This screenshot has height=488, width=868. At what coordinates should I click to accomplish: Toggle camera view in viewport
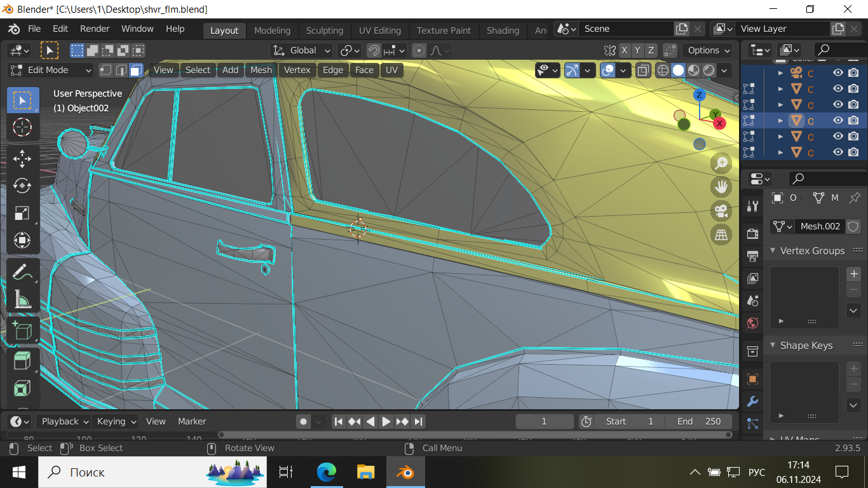(721, 210)
